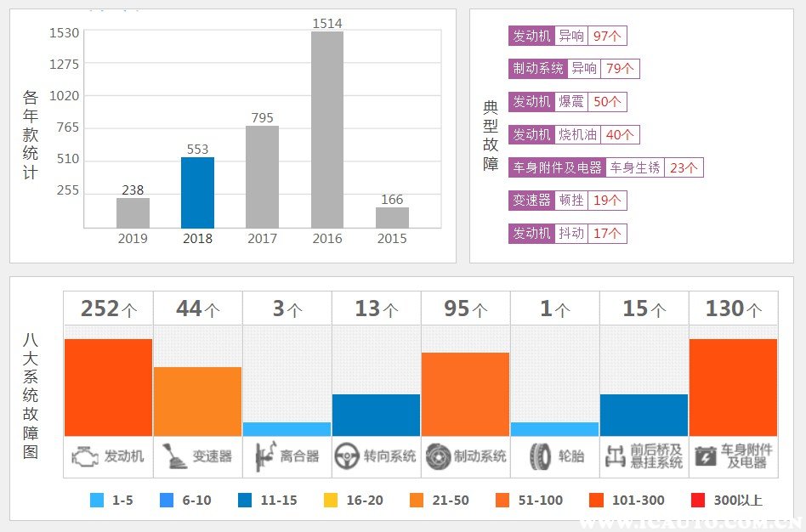
Task: Click the red 300以上 legend swatch
Action: tap(700, 501)
